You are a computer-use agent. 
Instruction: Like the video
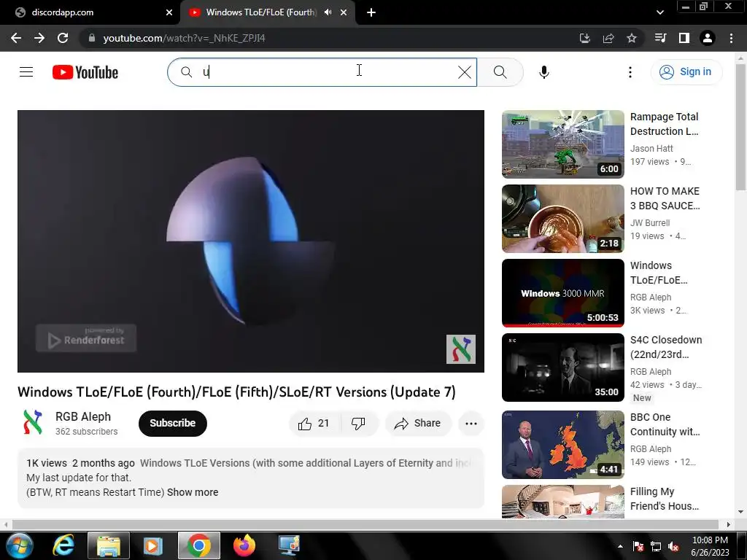(314, 423)
